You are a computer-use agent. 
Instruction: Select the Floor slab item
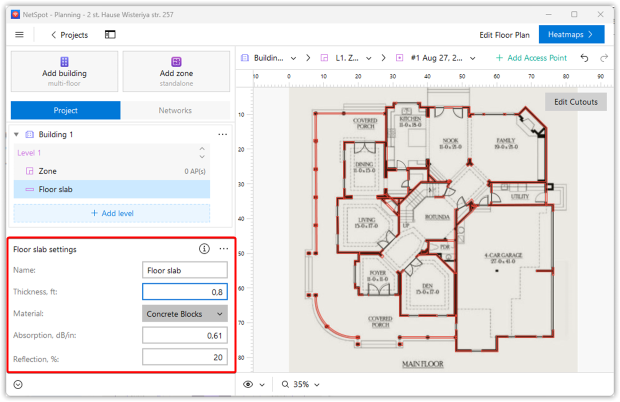tap(112, 189)
